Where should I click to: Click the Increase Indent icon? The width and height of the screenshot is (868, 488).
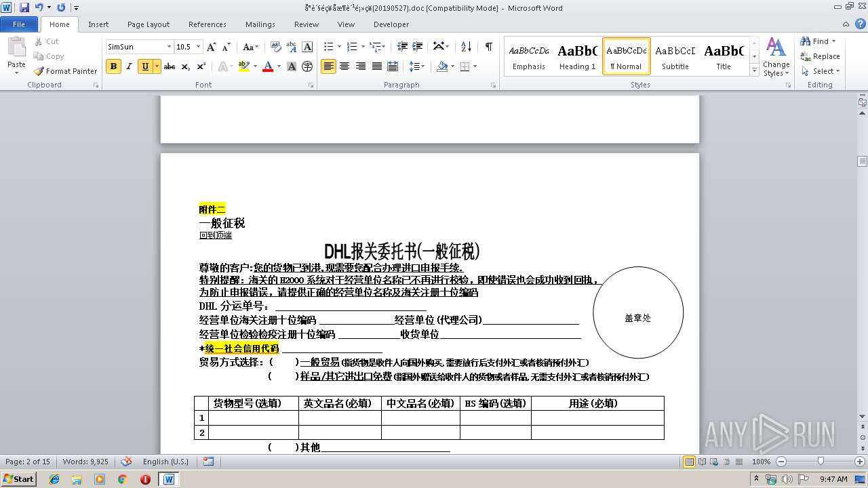(x=418, y=47)
